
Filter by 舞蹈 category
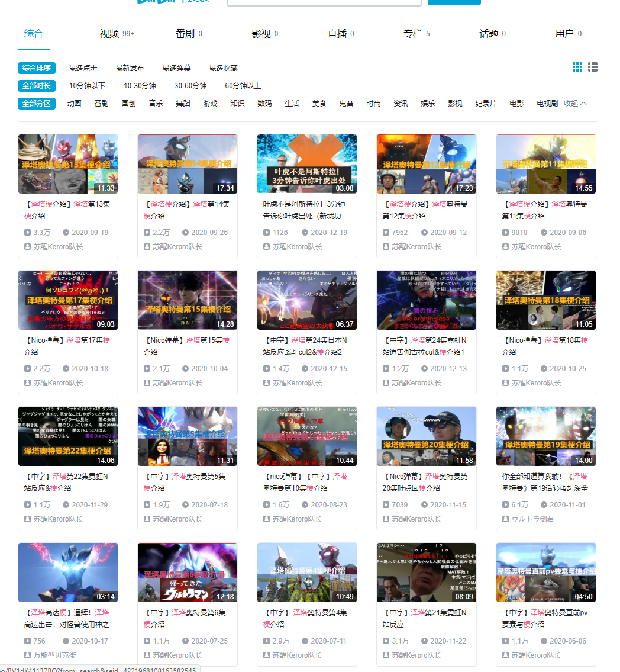[183, 103]
